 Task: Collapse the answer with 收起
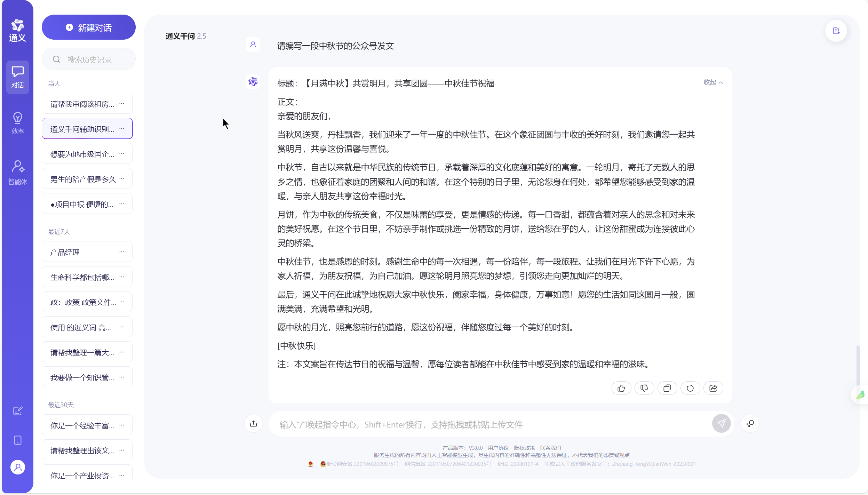(x=713, y=82)
